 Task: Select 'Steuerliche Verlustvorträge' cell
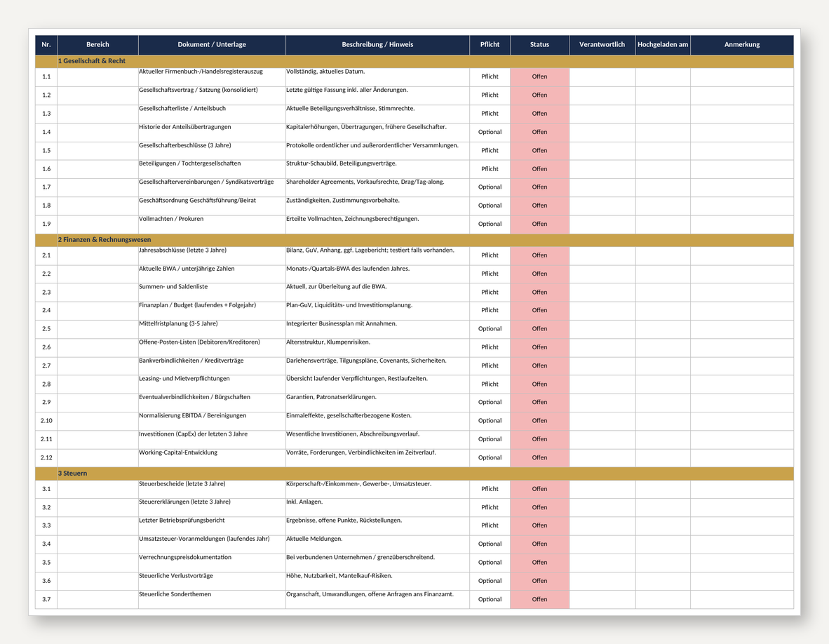click(x=212, y=581)
